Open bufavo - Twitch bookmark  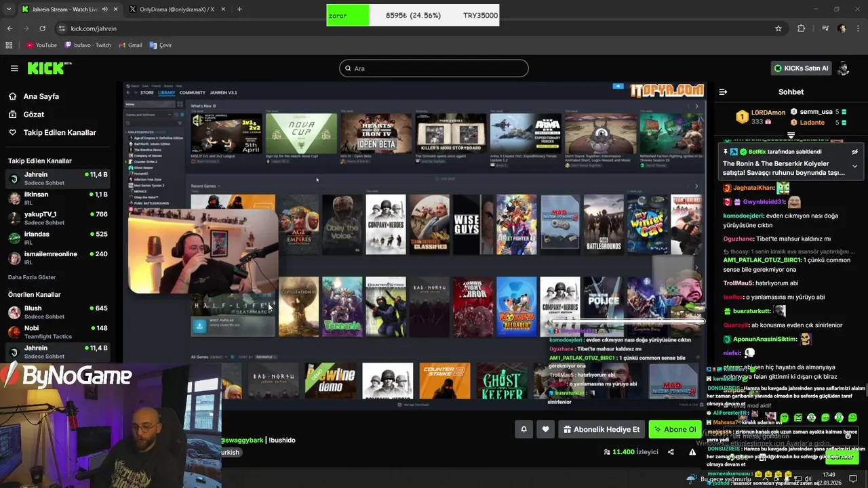88,45
